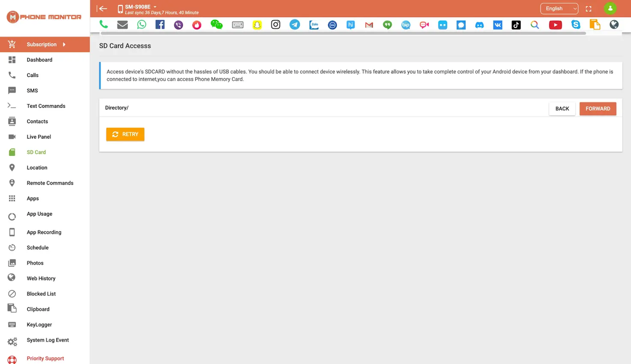Open the fullscreen expand toggle
This screenshot has width=631, height=364.
(x=588, y=8)
